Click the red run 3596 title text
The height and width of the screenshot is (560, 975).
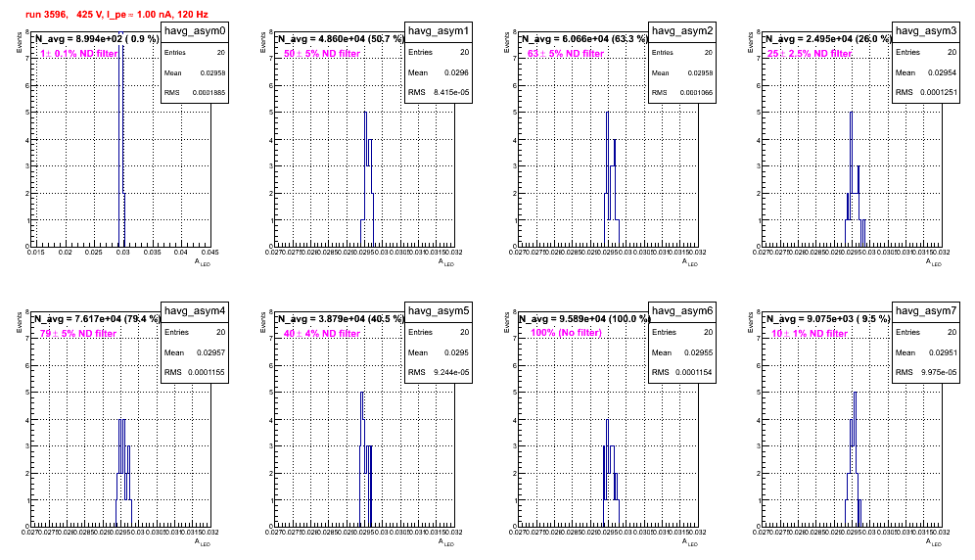[x=116, y=14]
